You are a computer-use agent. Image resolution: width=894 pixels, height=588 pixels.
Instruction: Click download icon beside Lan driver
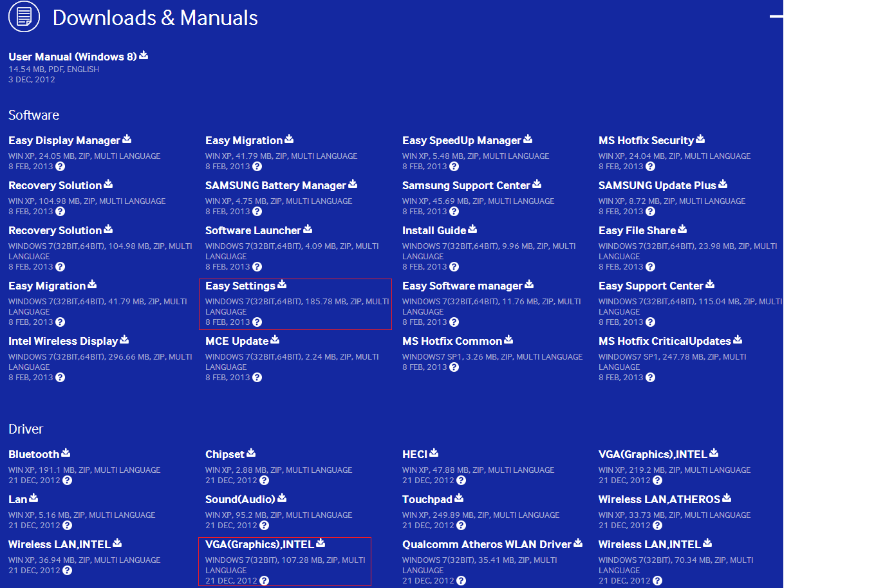(33, 498)
